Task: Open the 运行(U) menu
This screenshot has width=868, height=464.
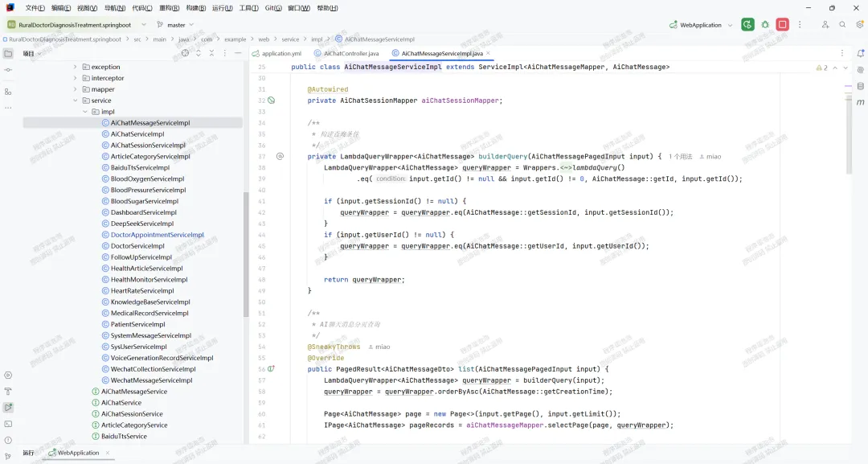Action: pos(223,8)
